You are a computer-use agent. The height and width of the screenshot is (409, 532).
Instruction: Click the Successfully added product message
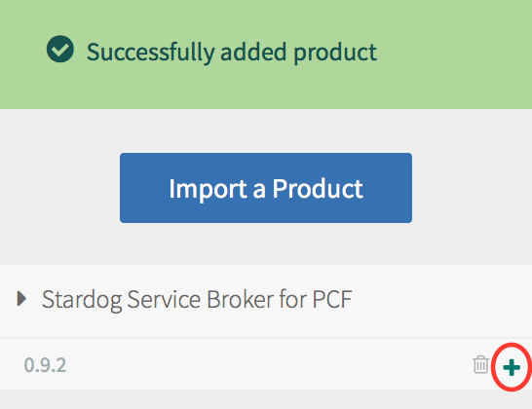[x=231, y=53]
